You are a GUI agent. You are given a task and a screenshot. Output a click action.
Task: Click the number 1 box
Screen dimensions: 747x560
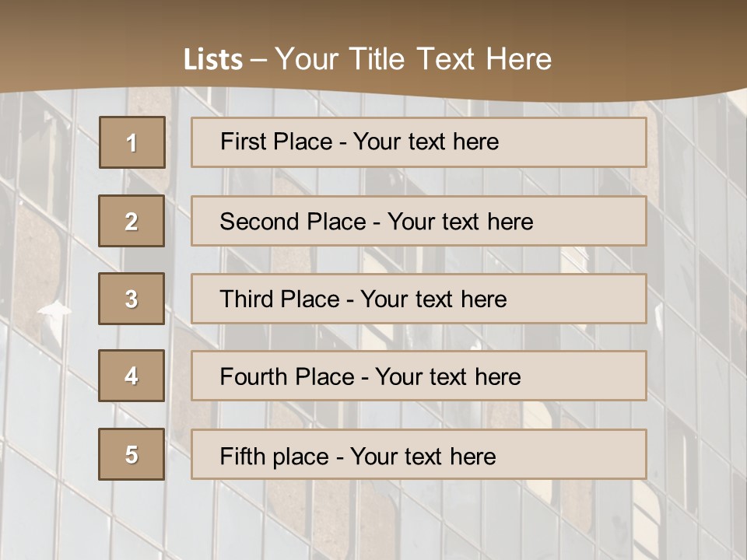point(132,142)
